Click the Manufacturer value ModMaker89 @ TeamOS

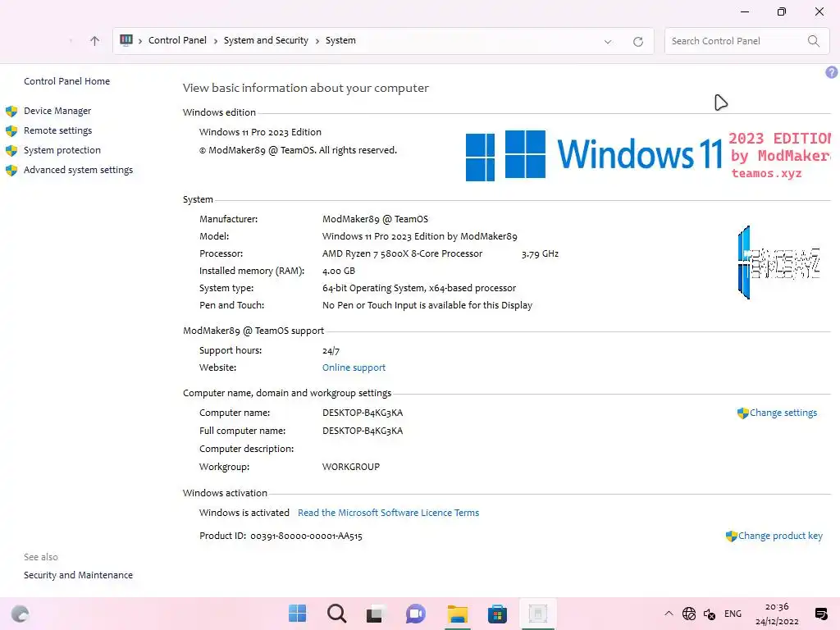pos(375,219)
